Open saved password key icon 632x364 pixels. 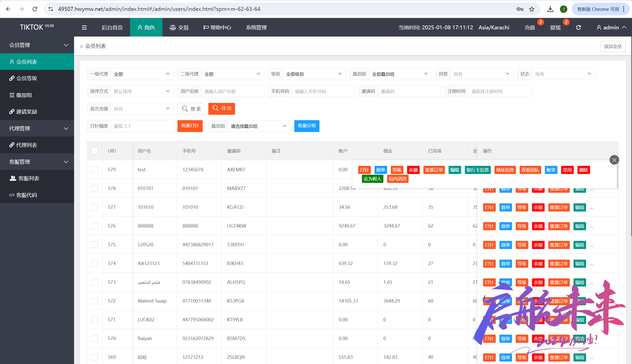click(x=520, y=9)
